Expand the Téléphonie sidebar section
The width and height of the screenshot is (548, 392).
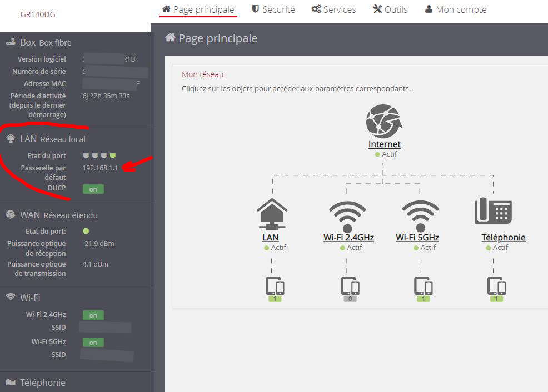click(42, 383)
